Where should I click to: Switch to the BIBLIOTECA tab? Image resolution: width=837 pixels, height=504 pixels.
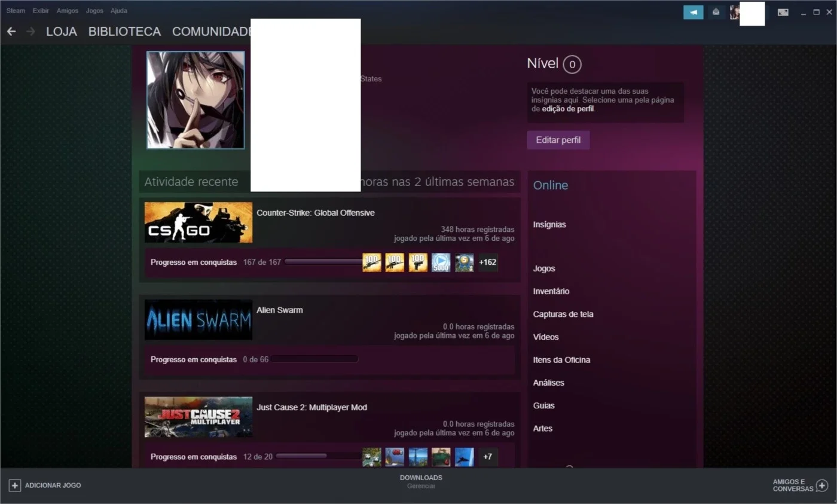pos(124,32)
